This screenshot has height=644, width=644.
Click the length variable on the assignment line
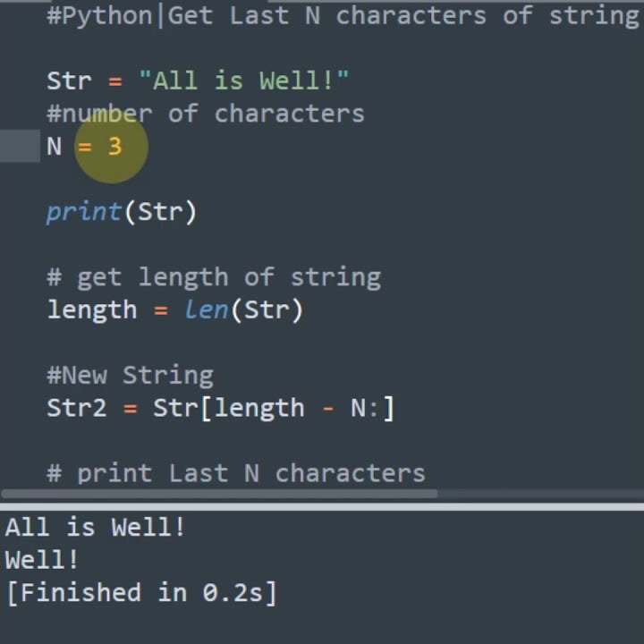click(91, 310)
